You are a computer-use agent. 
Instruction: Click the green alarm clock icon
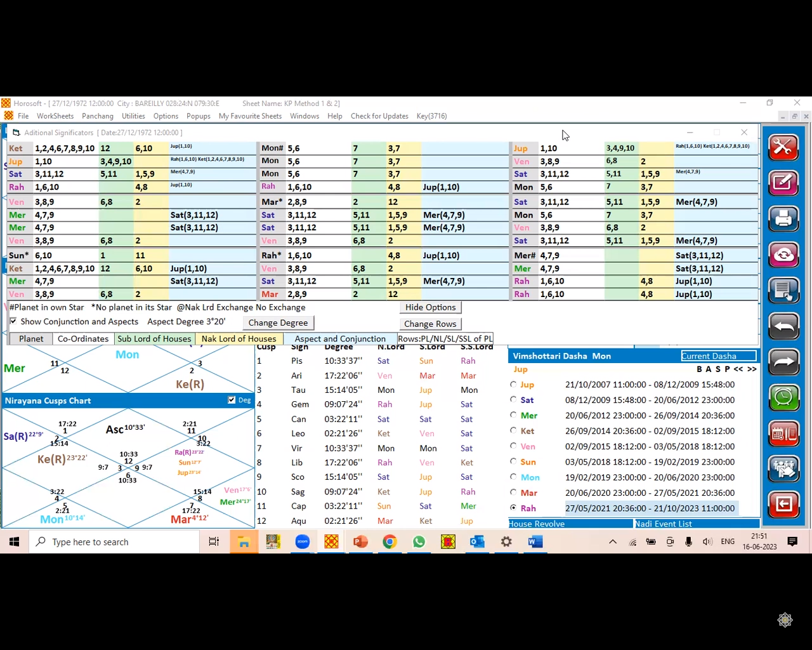point(783,398)
